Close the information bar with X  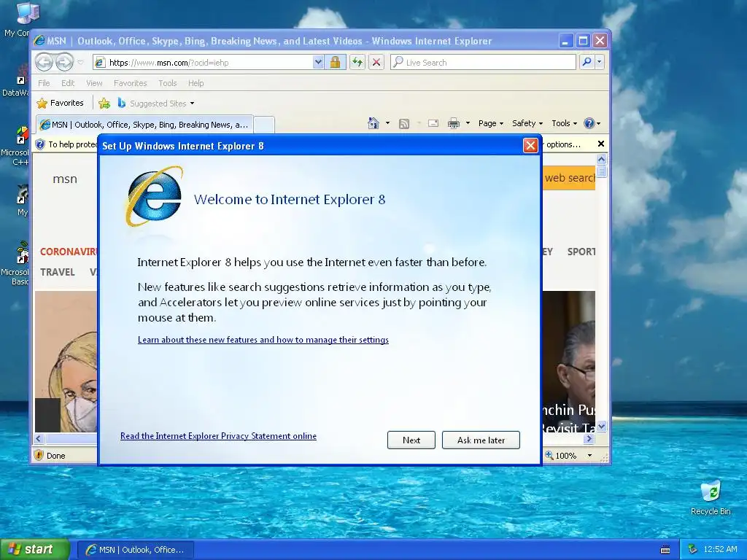(x=601, y=144)
